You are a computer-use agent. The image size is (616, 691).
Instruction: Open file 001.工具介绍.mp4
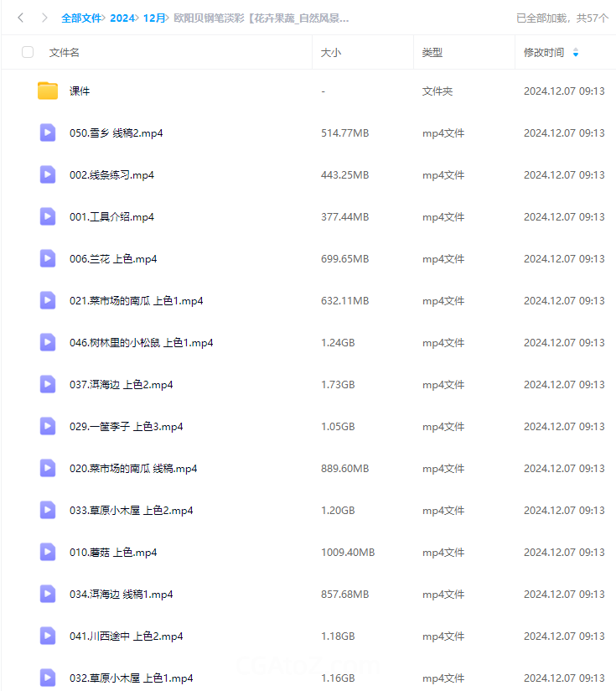(111, 217)
